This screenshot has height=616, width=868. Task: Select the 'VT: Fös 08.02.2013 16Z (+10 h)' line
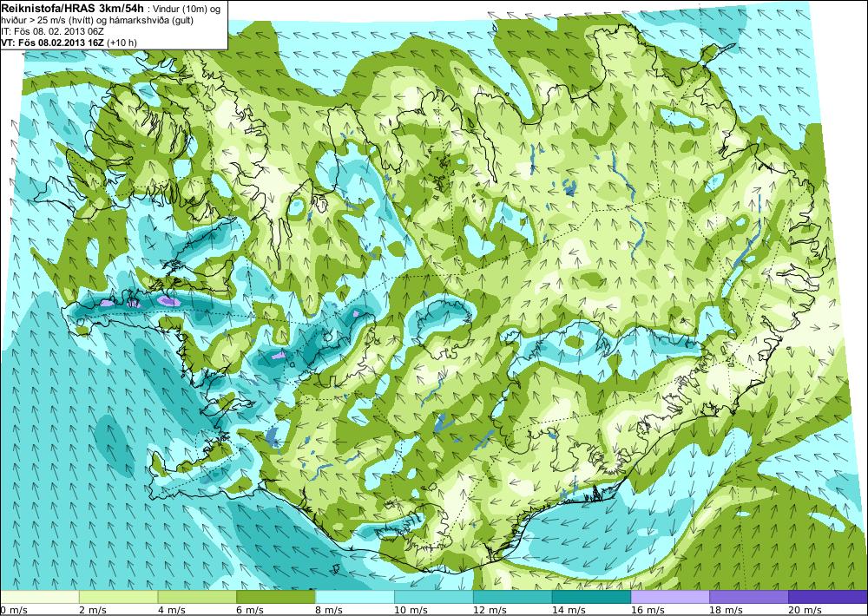69,42
